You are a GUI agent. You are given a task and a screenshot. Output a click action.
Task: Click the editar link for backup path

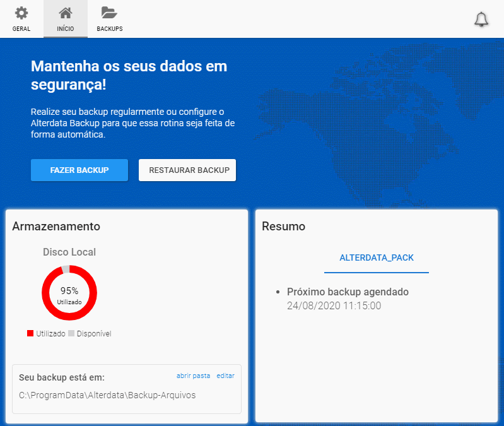click(x=225, y=376)
